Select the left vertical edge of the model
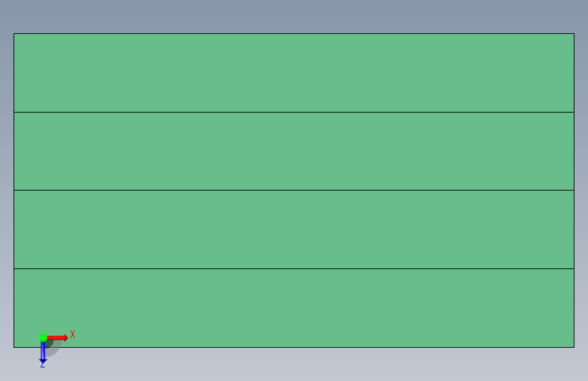Screen dimensions: 588x381 [x=14, y=190]
